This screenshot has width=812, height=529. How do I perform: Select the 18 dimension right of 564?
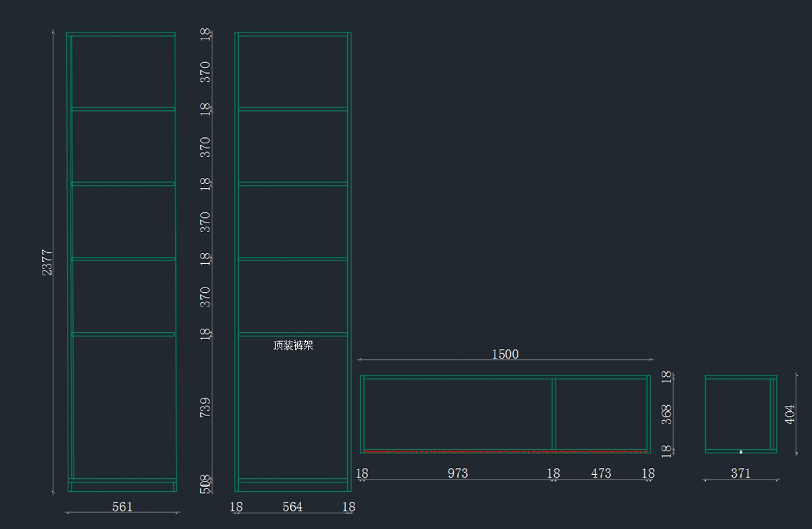click(348, 507)
